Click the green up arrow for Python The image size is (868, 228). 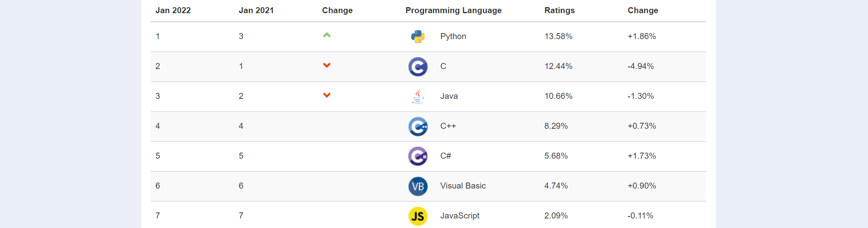[327, 35]
